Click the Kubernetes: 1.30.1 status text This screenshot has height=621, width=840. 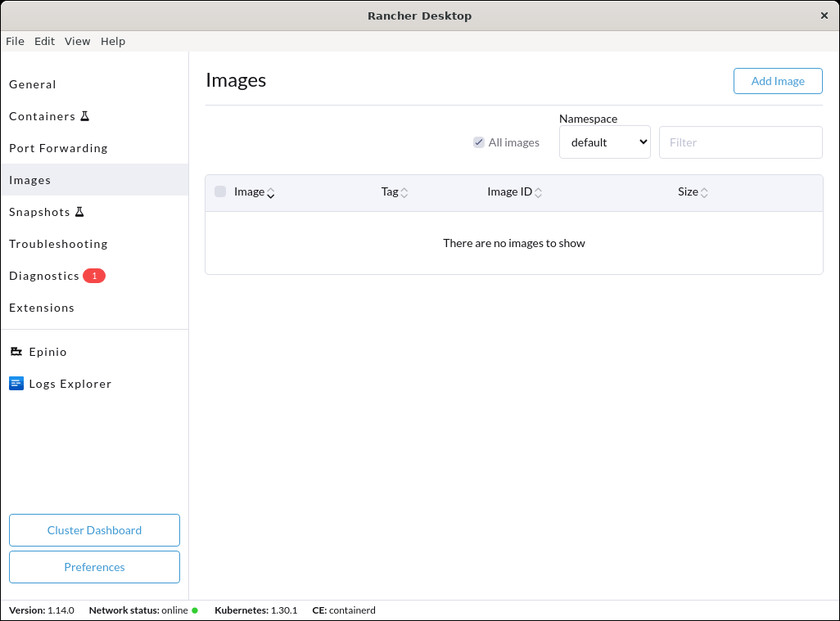[256, 610]
